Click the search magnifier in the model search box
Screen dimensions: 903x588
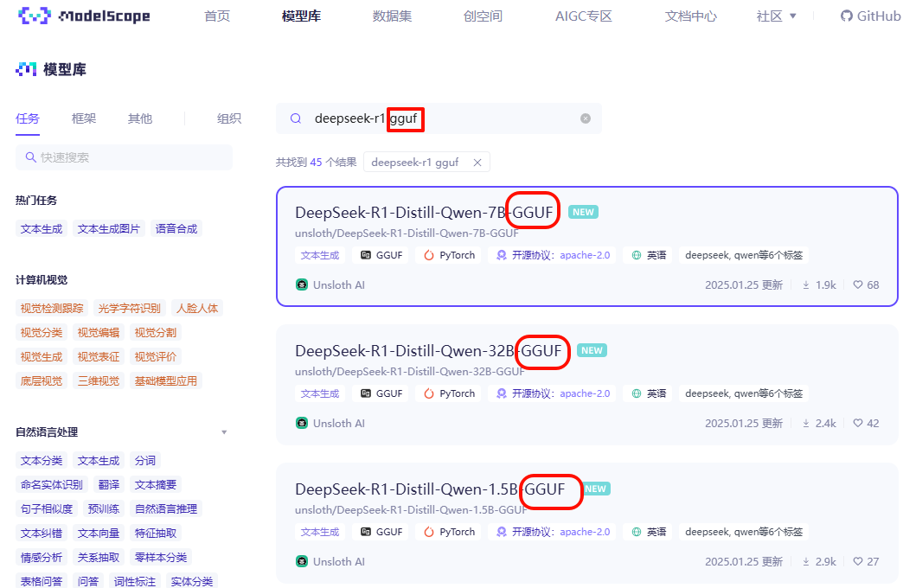pyautogui.click(x=296, y=118)
